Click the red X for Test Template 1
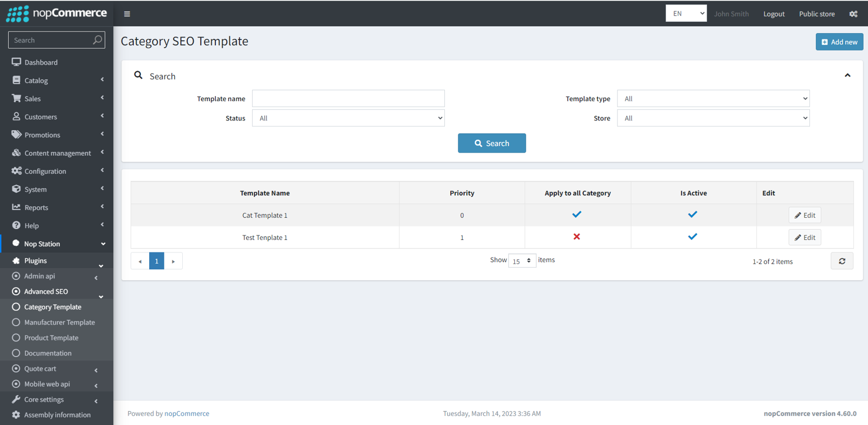Screen dimensions: 868x425 (x=577, y=237)
